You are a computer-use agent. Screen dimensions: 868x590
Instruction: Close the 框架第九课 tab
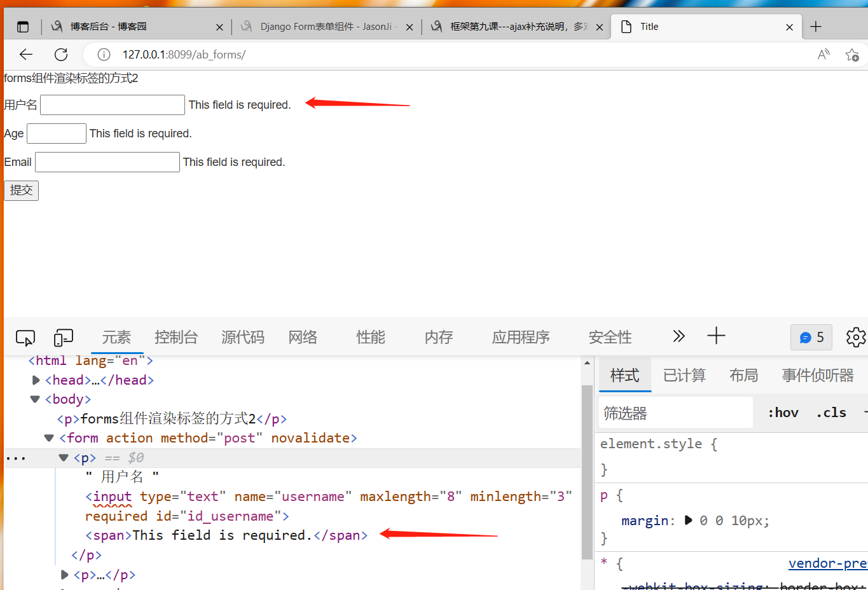[599, 27]
